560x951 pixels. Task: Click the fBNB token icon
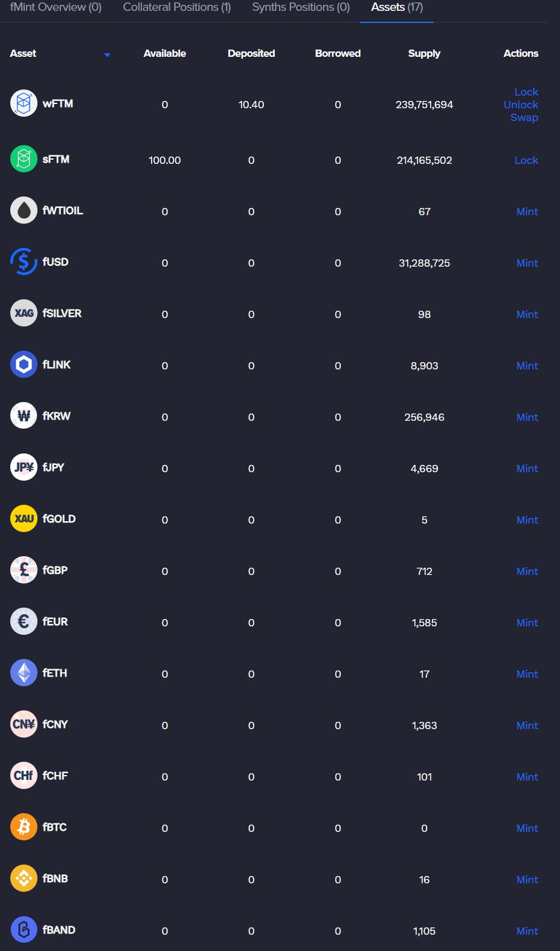point(24,878)
